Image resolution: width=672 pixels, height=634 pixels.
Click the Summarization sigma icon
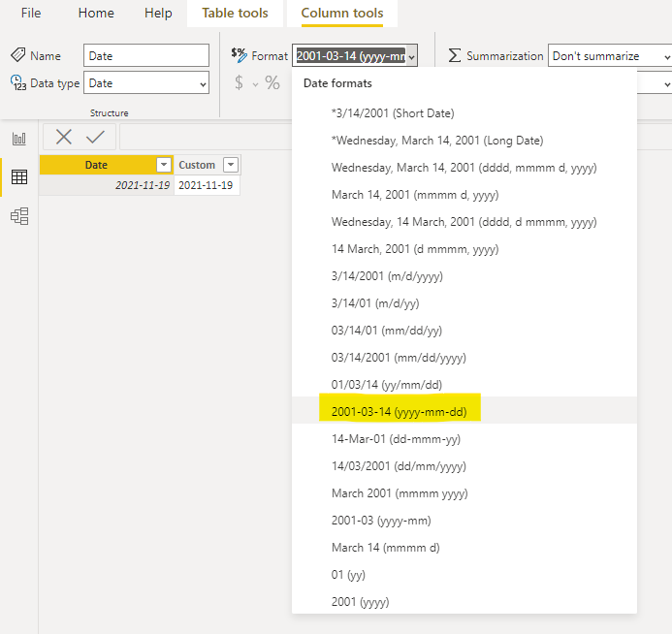pos(454,55)
